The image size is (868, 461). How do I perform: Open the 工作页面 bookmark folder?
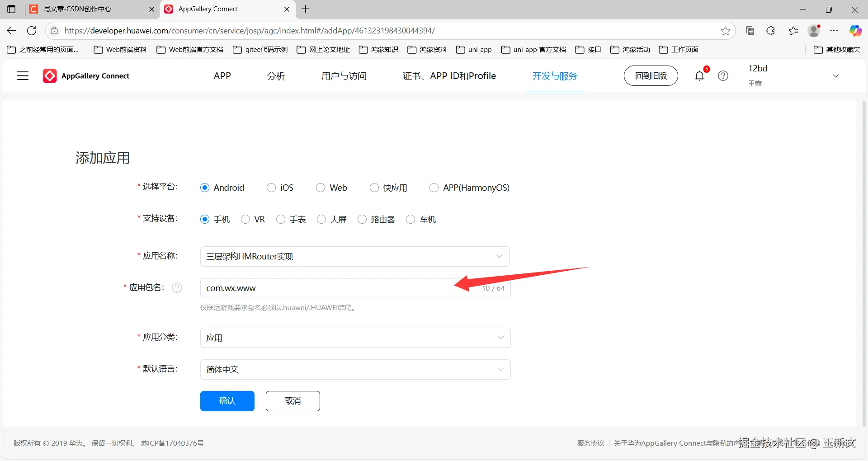click(x=679, y=50)
